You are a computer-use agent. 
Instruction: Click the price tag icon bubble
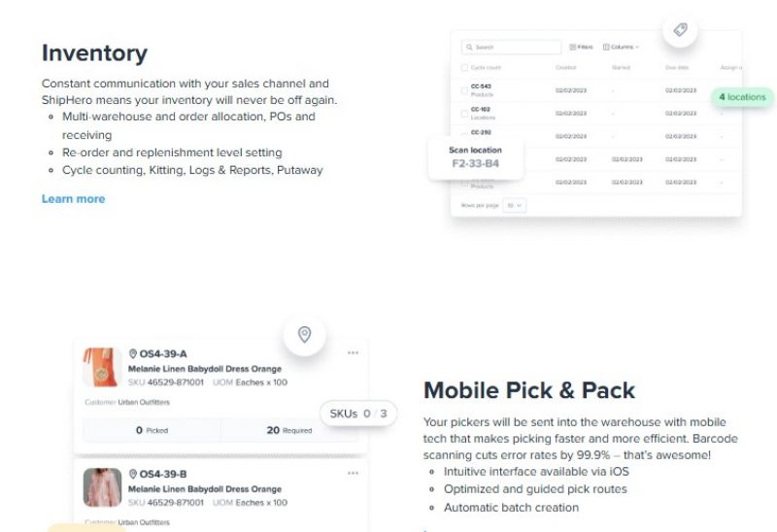680,30
